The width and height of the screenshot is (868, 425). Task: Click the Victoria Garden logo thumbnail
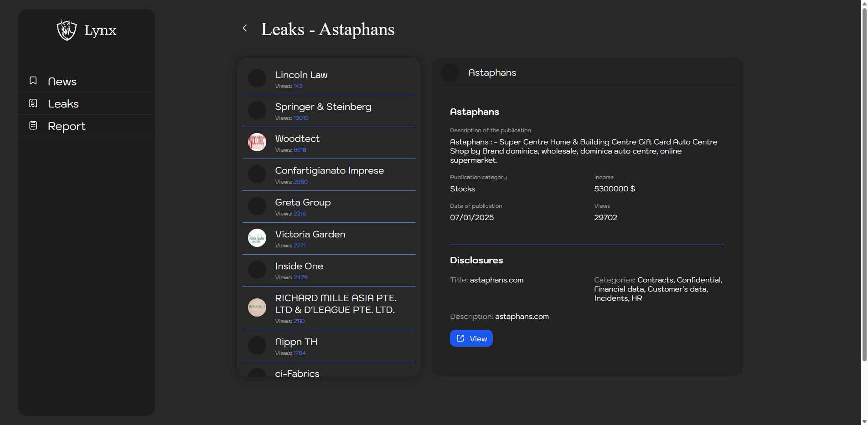click(x=257, y=238)
